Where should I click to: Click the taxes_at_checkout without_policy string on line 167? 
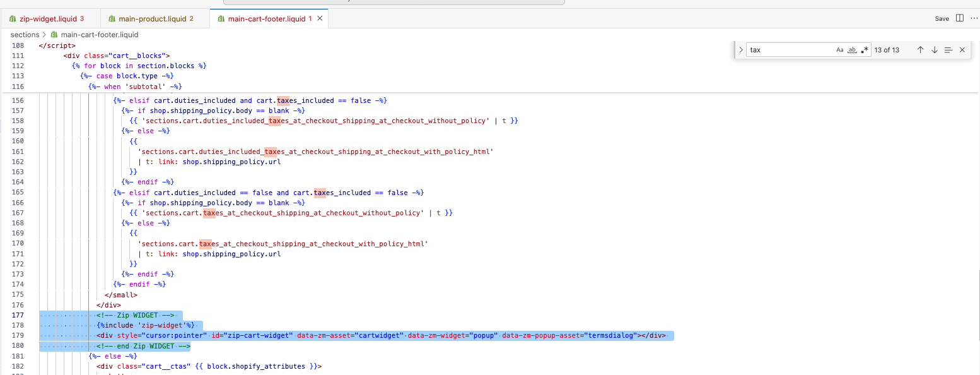(x=283, y=213)
